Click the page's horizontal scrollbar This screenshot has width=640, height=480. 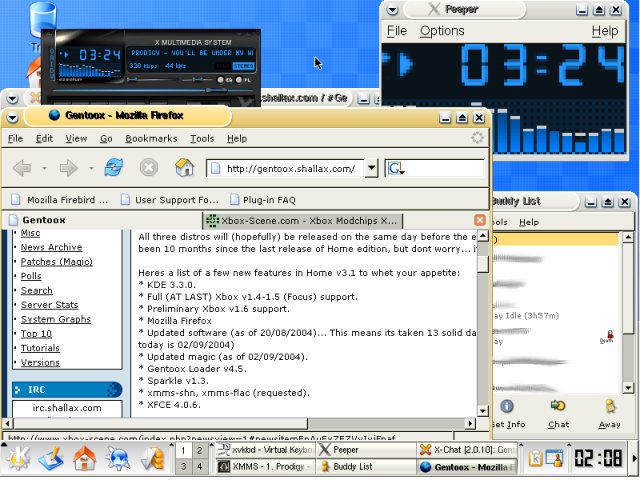click(239, 423)
